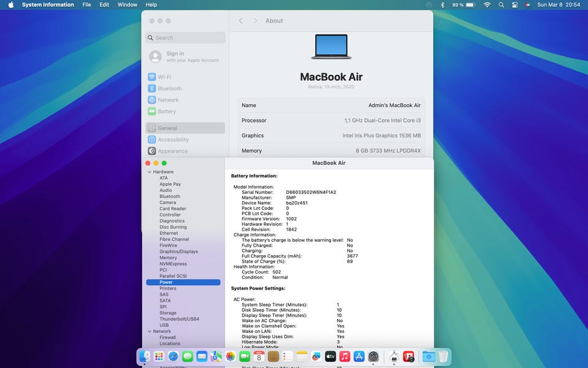Click Sign in with Apple Account
588x368 pixels.
click(x=185, y=56)
